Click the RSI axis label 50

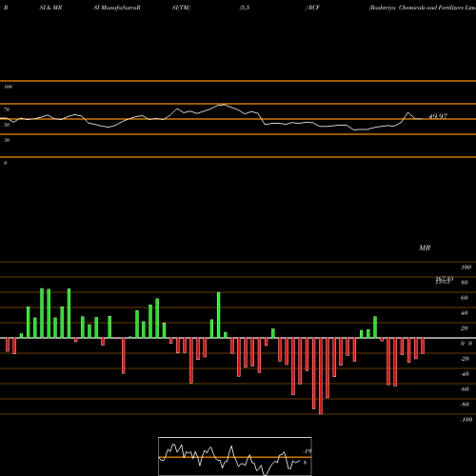pyautogui.click(x=7, y=125)
